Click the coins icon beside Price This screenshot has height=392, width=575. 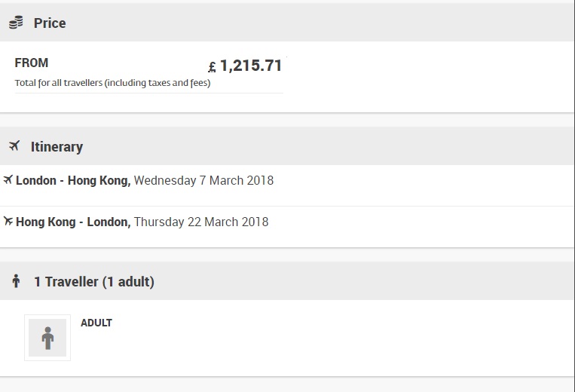coord(16,23)
